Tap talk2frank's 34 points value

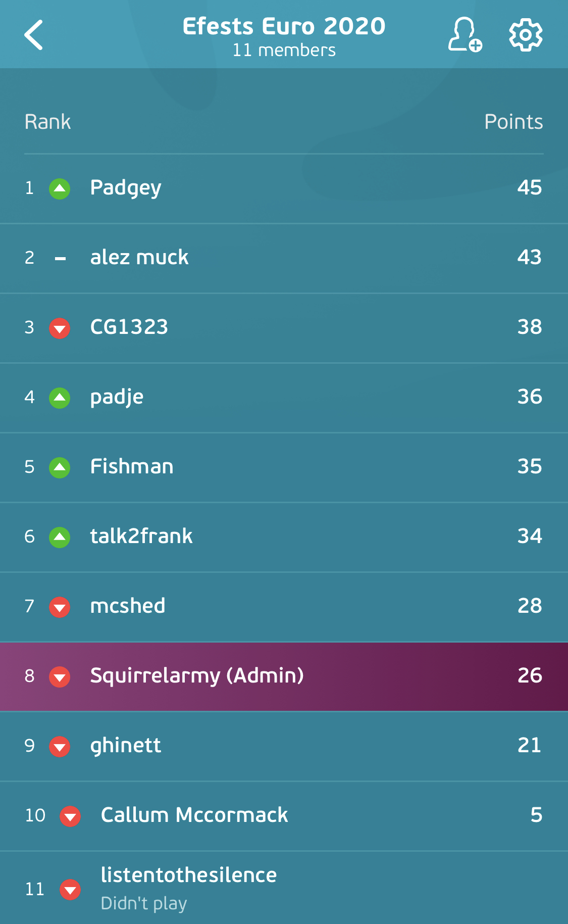(530, 536)
